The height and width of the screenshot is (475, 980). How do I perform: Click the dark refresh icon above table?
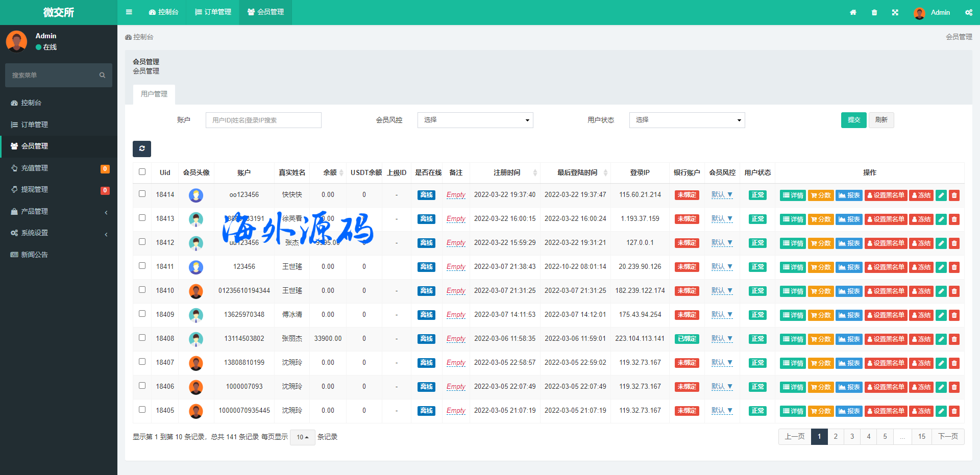pyautogui.click(x=142, y=148)
